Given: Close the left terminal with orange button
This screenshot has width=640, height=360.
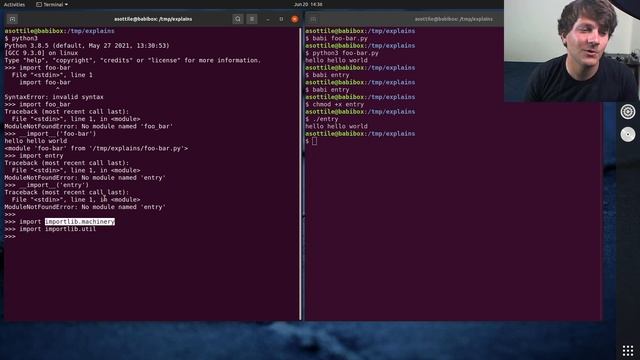Looking at the screenshot, I should point(295,19).
